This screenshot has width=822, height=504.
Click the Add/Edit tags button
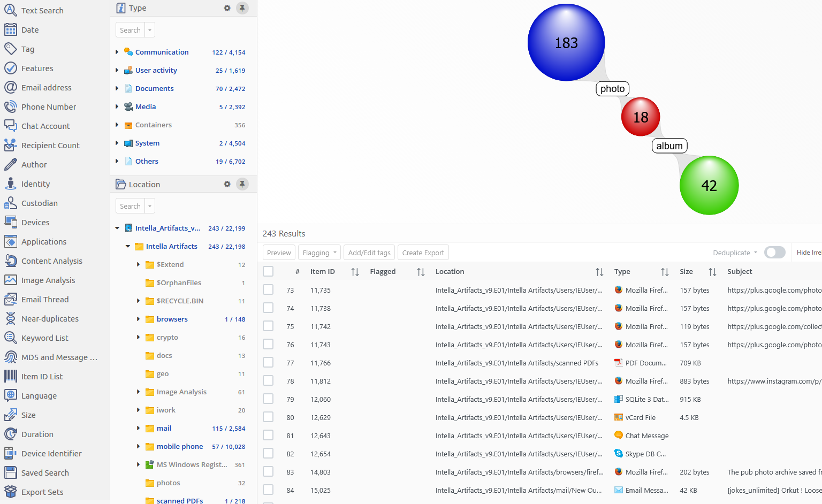pyautogui.click(x=369, y=253)
